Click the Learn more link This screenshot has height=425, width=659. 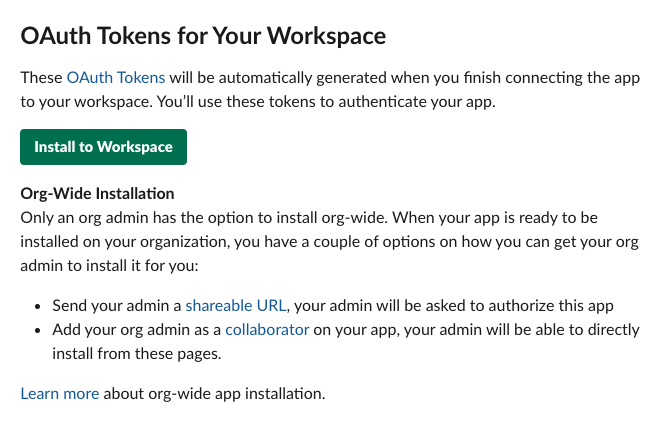coord(60,393)
